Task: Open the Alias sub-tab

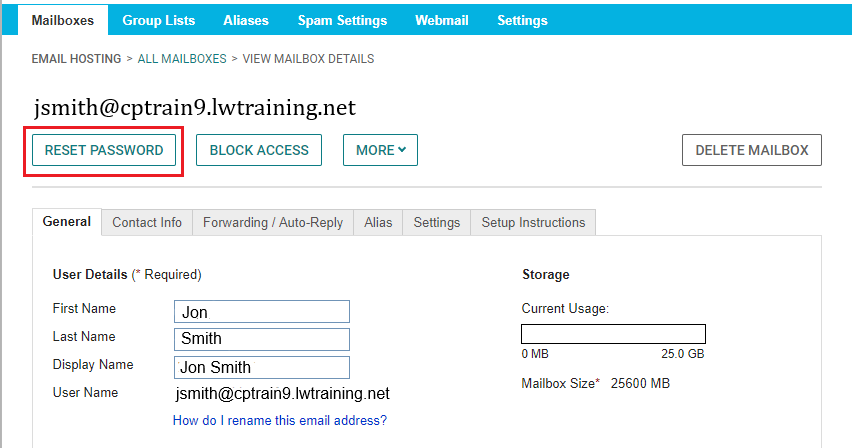Action: click(x=378, y=222)
